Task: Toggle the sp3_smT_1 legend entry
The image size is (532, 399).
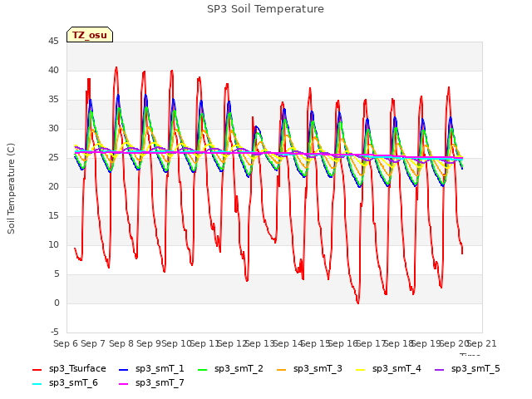Action: coord(151,369)
